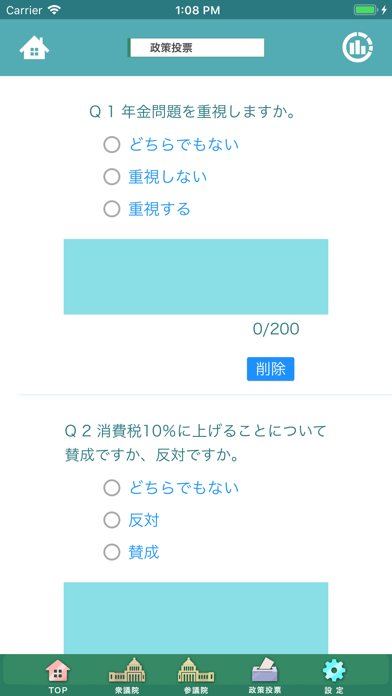The height and width of the screenshot is (696, 392).
Task: Open the 設定 gear icon
Action: pyautogui.click(x=334, y=675)
